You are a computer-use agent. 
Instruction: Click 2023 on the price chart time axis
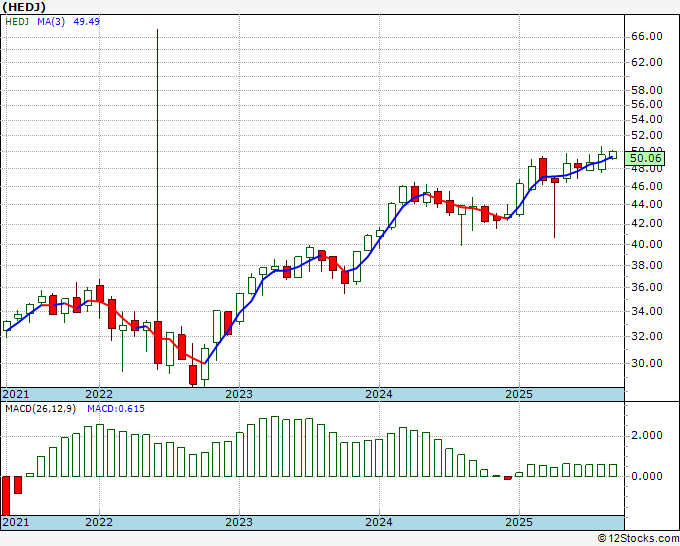[x=239, y=394]
